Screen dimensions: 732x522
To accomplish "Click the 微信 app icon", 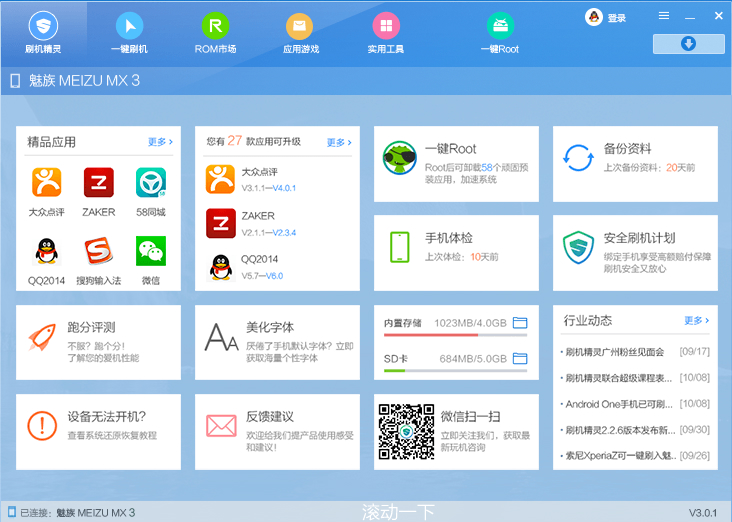I will click(x=151, y=251).
